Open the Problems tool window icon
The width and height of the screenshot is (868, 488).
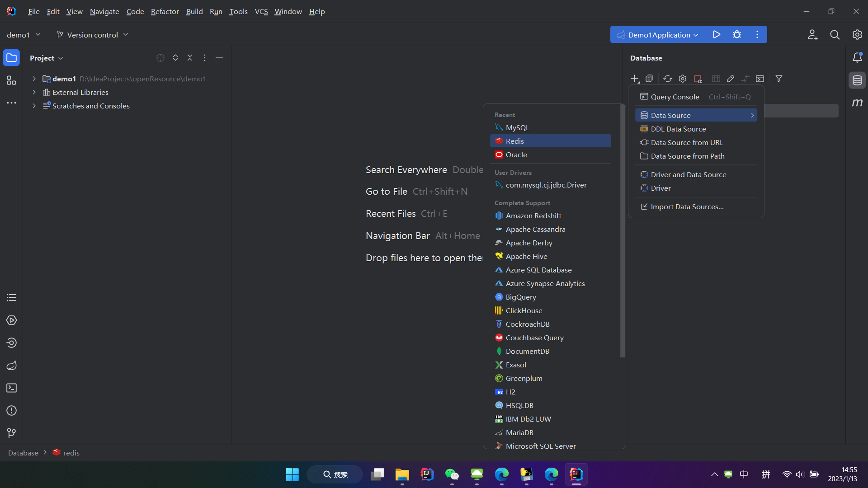[x=12, y=411]
